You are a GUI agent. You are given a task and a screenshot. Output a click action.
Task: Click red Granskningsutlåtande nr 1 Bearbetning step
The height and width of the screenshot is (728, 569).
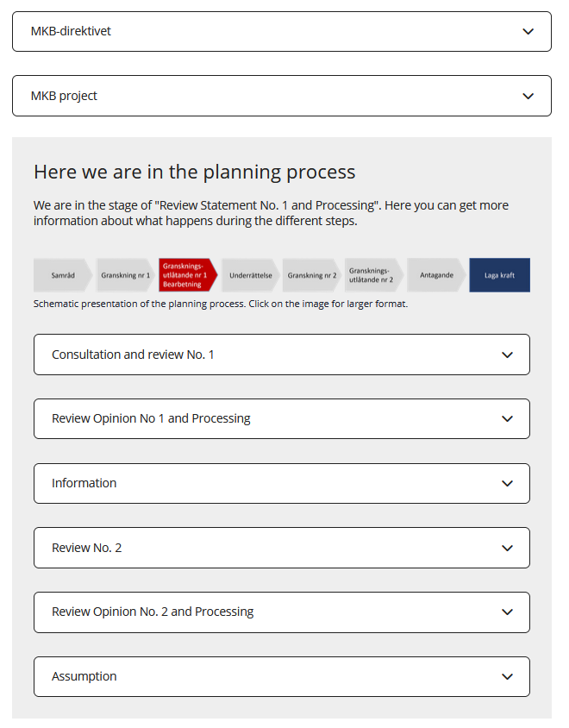[x=186, y=275]
